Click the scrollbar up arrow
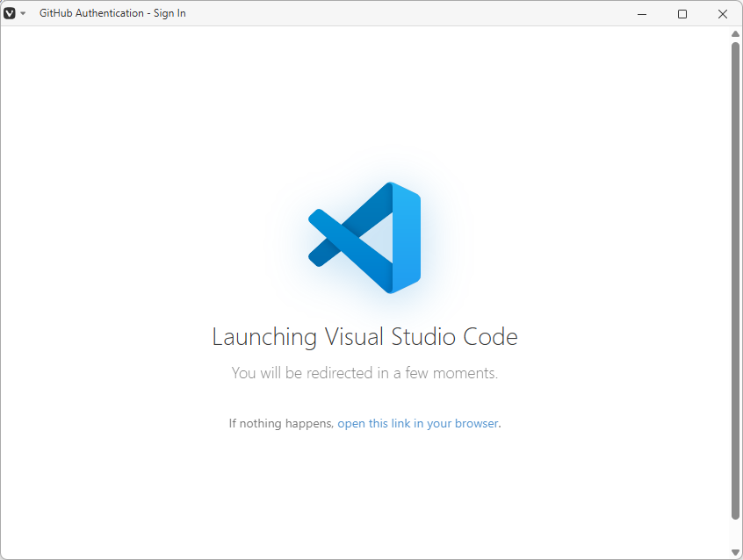 (735, 33)
